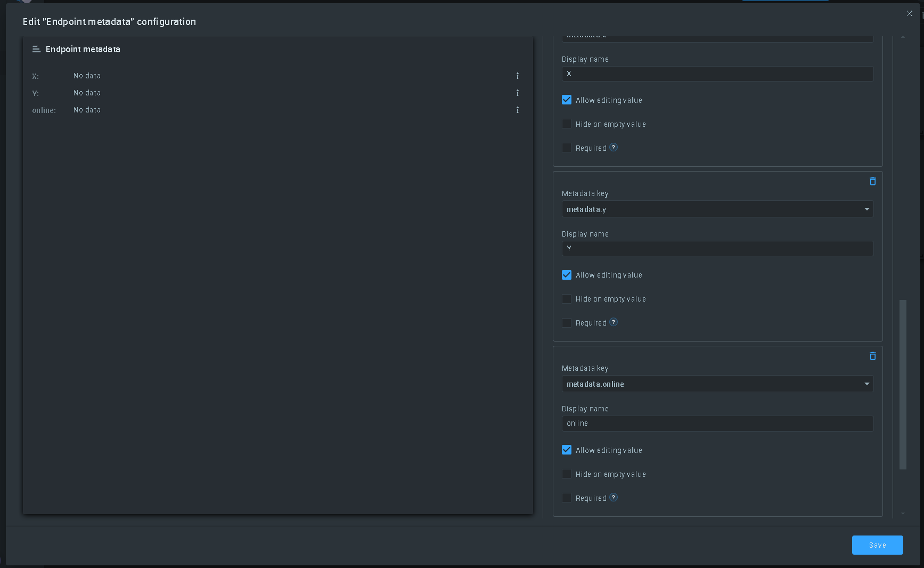Click the settings panel vertical scrollbar
The width and height of the screenshot is (924, 568).
pyautogui.click(x=903, y=384)
